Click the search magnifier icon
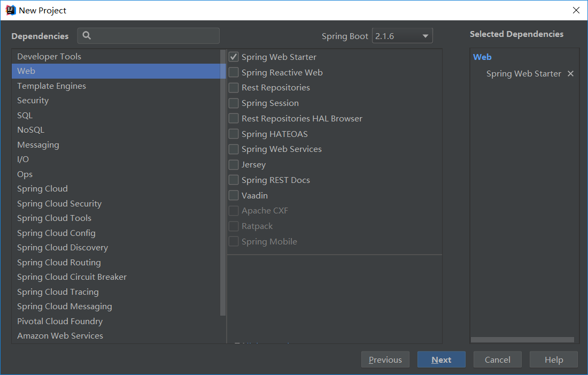The width and height of the screenshot is (588, 375). pyautogui.click(x=87, y=35)
